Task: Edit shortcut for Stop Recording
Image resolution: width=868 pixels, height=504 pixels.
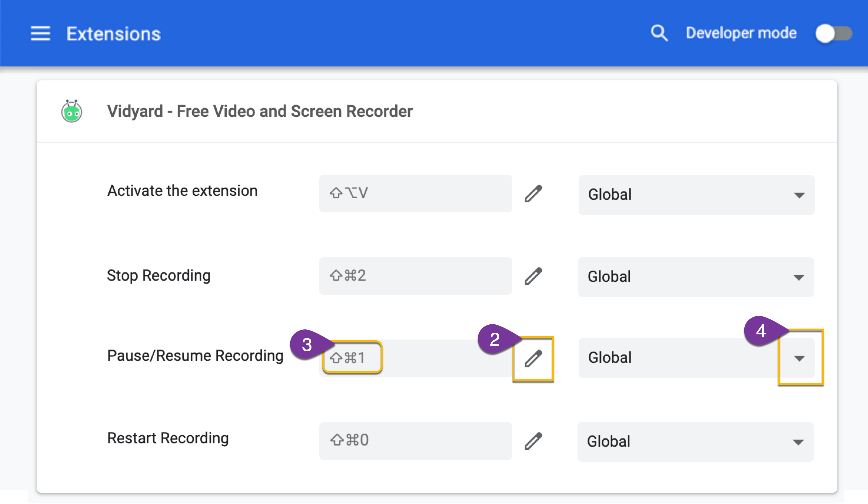Action: 533,276
